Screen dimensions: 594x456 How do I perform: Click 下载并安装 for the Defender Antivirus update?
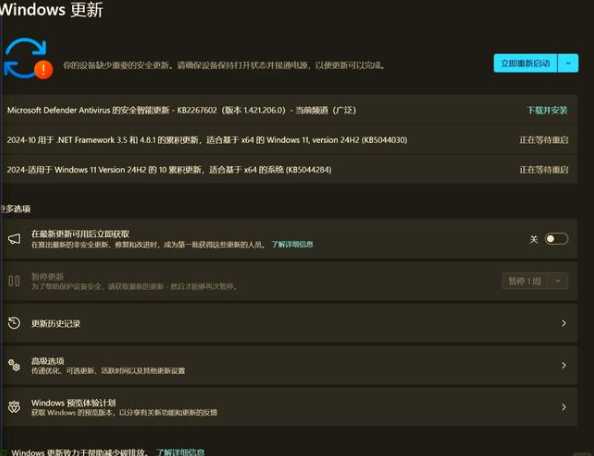pos(547,110)
